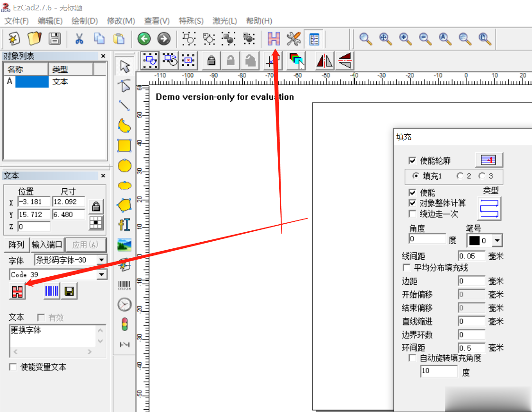Viewport: 532px width, 412px height.
Task: Close the 文本 panel
Action: [x=103, y=175]
